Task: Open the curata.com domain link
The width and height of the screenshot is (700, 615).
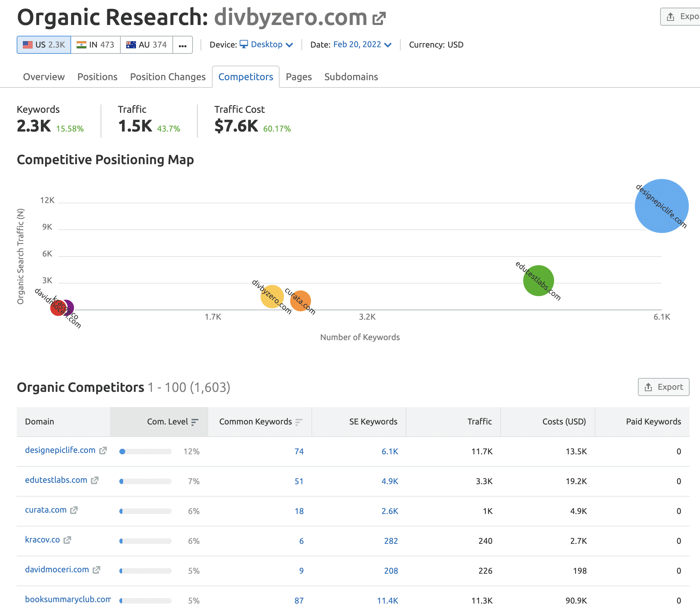Action: pos(46,510)
